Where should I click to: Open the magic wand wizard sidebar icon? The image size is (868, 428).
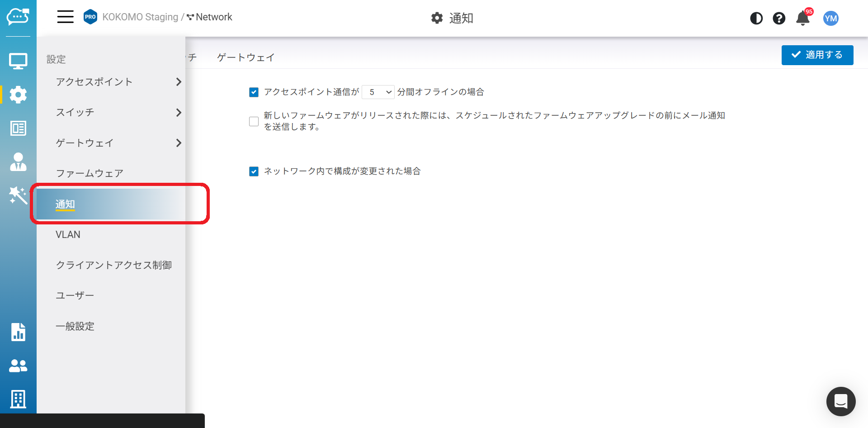click(x=18, y=195)
